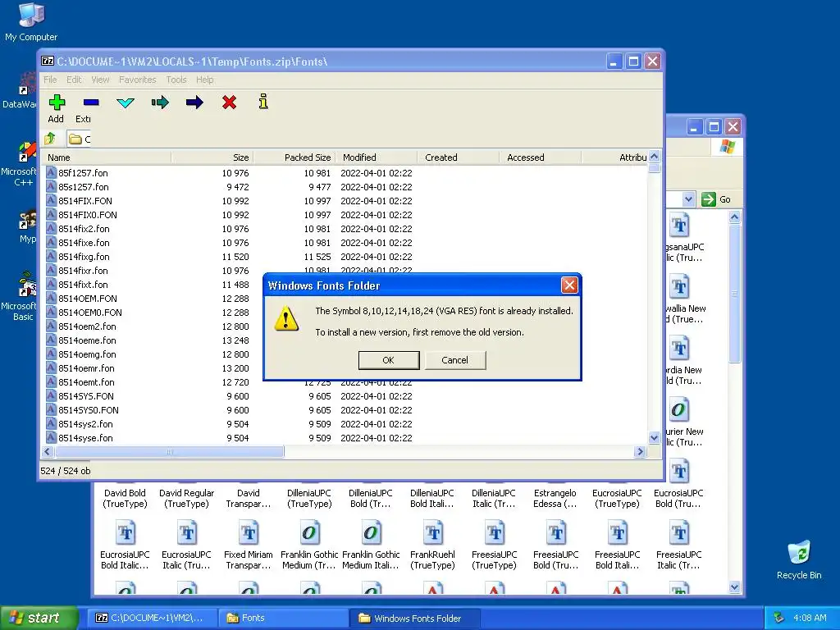Sort by Packed Size column header

pyautogui.click(x=294, y=157)
